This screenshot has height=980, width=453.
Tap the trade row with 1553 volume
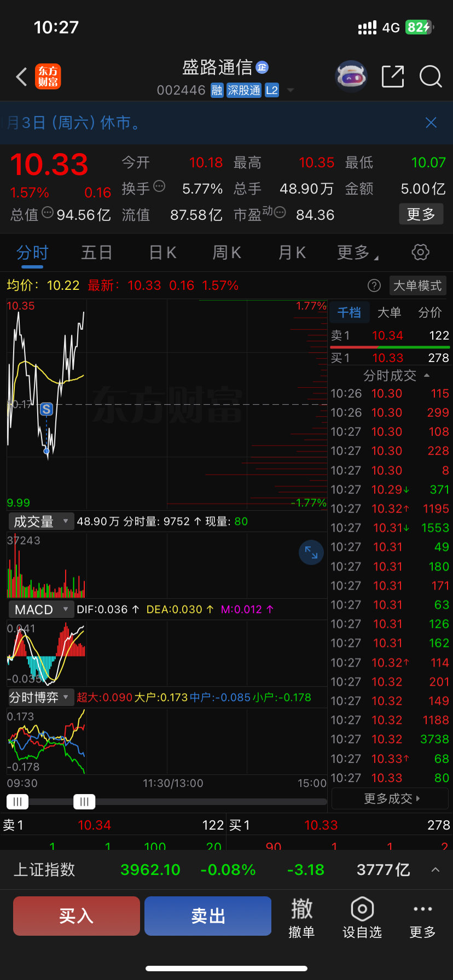pos(390,528)
